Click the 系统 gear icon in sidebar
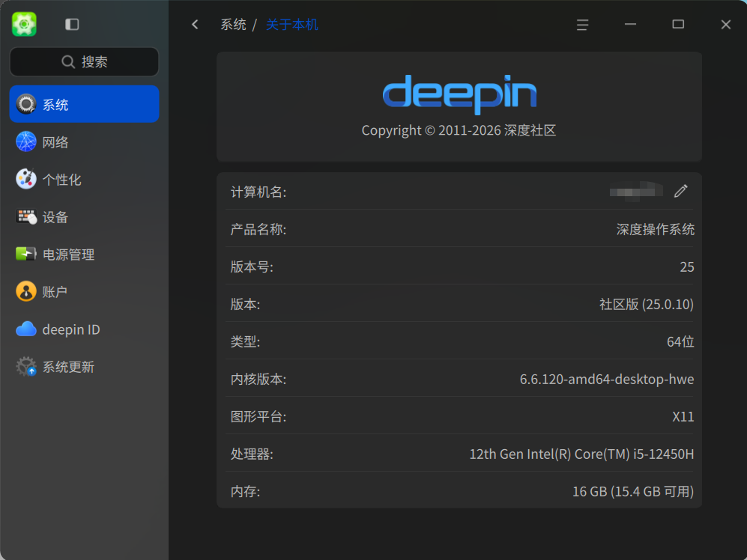Screen dimensions: 747x560 [x=25, y=104]
